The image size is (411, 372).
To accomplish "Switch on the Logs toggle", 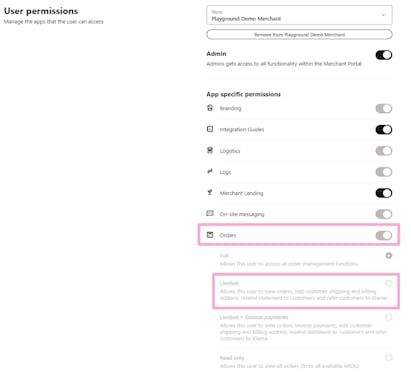I will (384, 172).
